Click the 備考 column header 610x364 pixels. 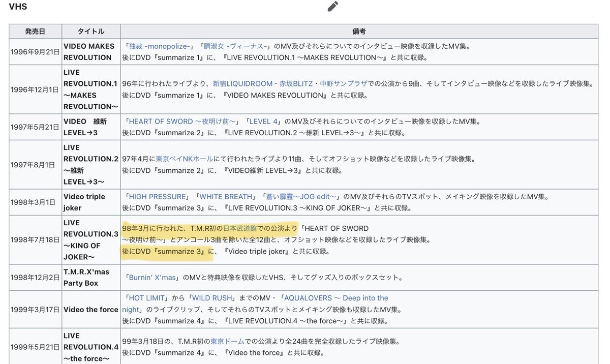359,31
